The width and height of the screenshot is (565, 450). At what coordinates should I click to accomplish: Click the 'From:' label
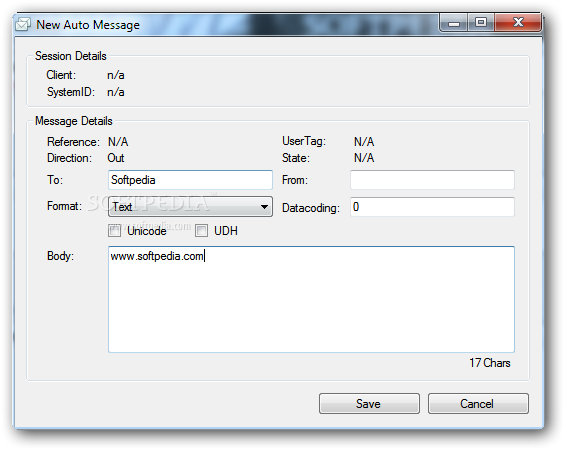click(295, 180)
